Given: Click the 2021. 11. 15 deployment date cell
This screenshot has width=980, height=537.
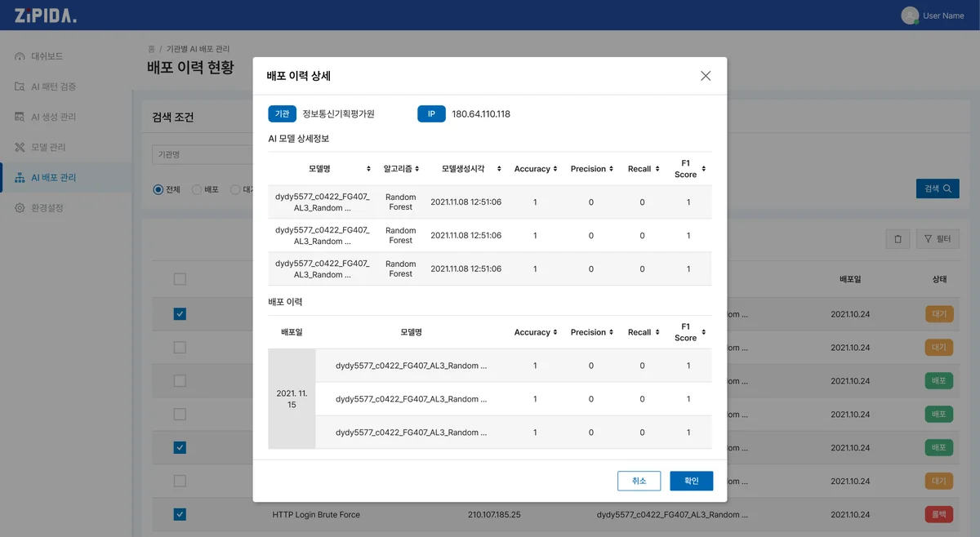Looking at the screenshot, I should coord(292,399).
